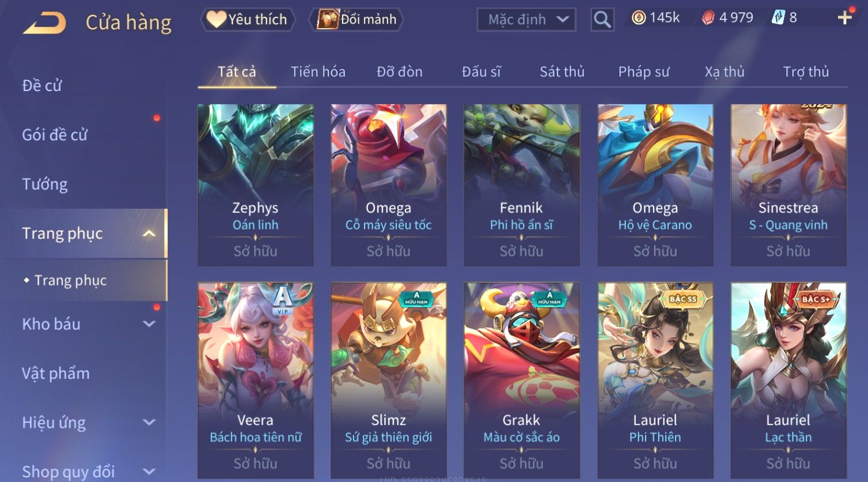The image size is (868, 482).
Task: Open Vật phẩm sidebar entry
Action: (56, 374)
